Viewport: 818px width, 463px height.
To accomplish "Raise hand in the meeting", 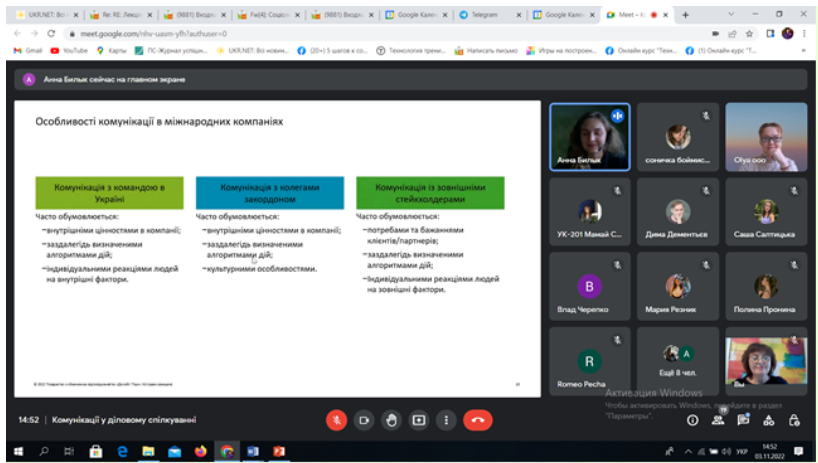I will coord(392,420).
